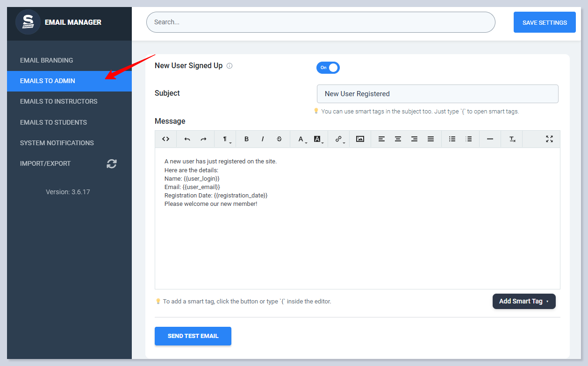Image resolution: width=588 pixels, height=366 pixels.
Task: Center align the message text
Action: click(x=398, y=139)
